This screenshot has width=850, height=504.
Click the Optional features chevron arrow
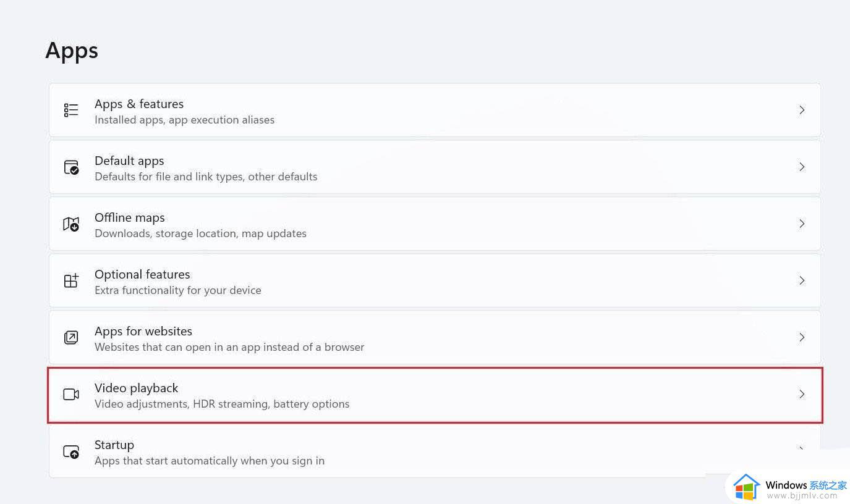[x=802, y=280]
